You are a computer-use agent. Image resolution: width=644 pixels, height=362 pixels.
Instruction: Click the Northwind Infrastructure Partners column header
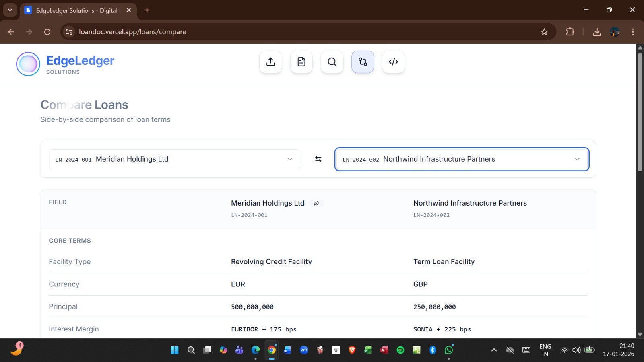[x=470, y=203]
